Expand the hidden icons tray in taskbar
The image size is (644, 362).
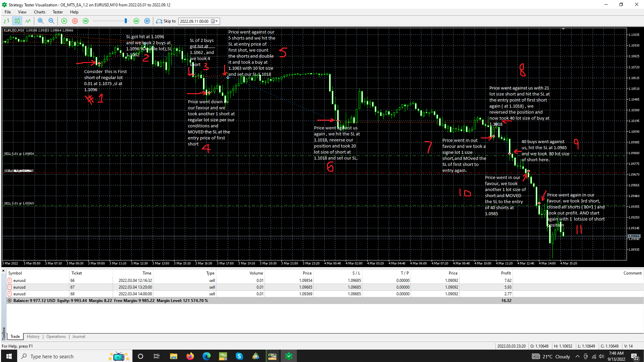point(578,356)
